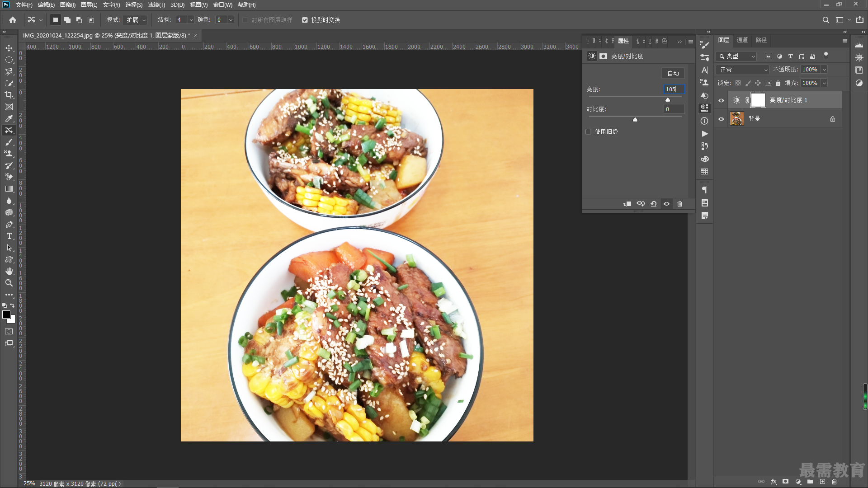Toggle the layer filter switch
Screen dimensions: 868x488
point(826,55)
